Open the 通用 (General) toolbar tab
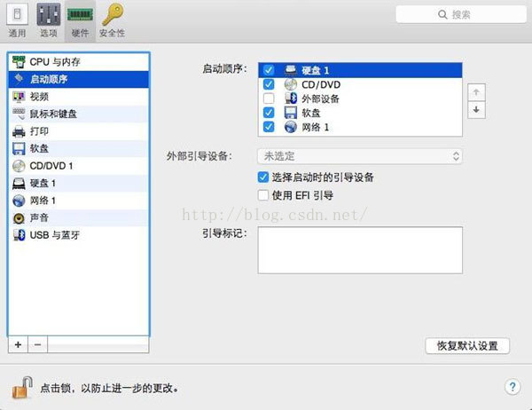The height and width of the screenshot is (410, 532). 18,20
